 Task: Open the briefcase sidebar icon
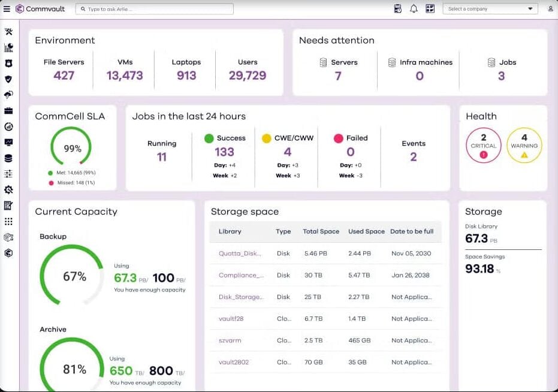coord(8,111)
